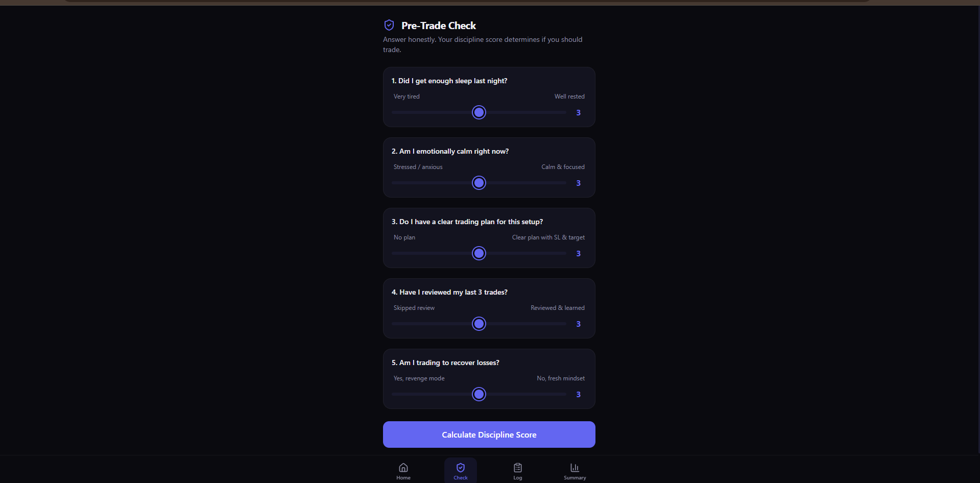Open the Home tab icon

coord(403,468)
